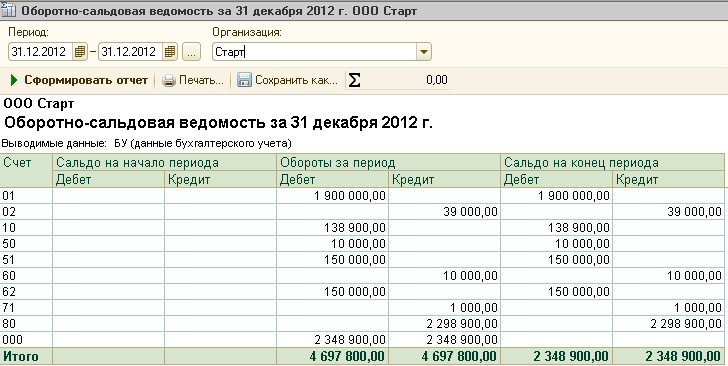Click the sum field showing 0,00
Screen dimensions: 728x366
tap(406, 80)
